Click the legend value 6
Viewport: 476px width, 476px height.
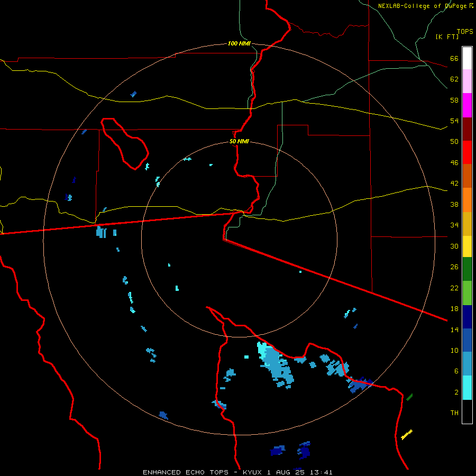pyautogui.click(x=456, y=371)
